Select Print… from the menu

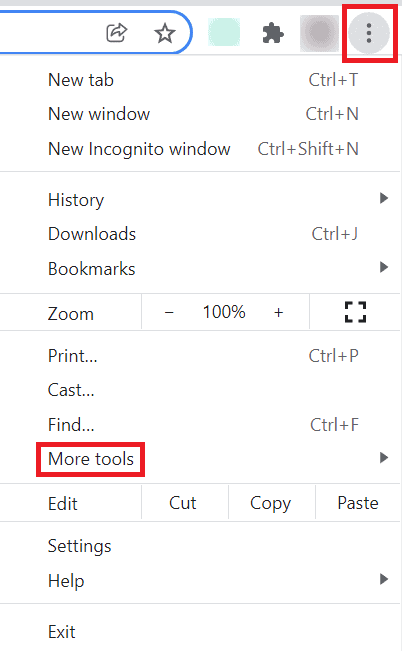[200, 356]
